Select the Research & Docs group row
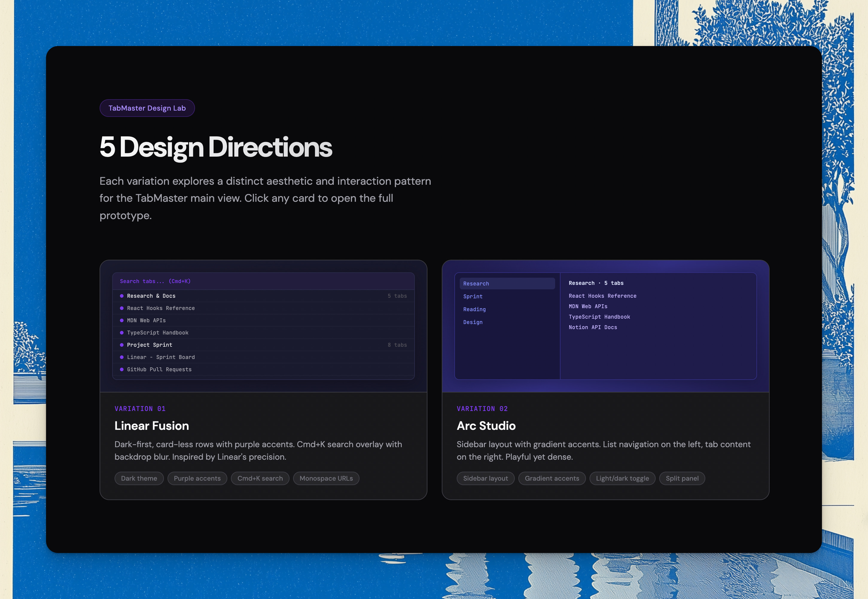The width and height of the screenshot is (868, 599). click(x=263, y=296)
